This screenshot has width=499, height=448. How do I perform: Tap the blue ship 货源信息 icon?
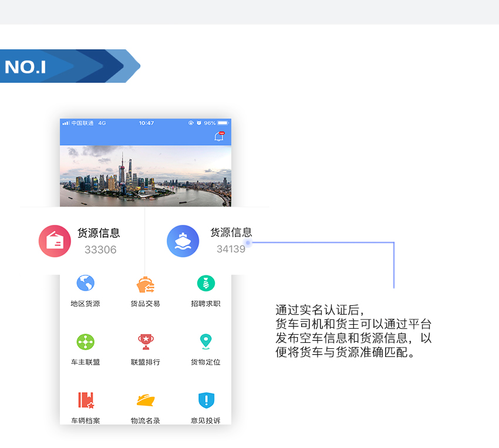183,241
